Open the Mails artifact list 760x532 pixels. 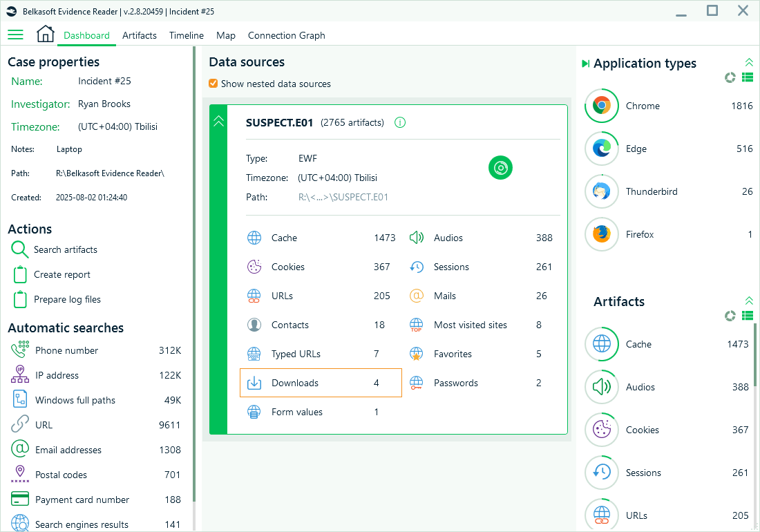(445, 296)
